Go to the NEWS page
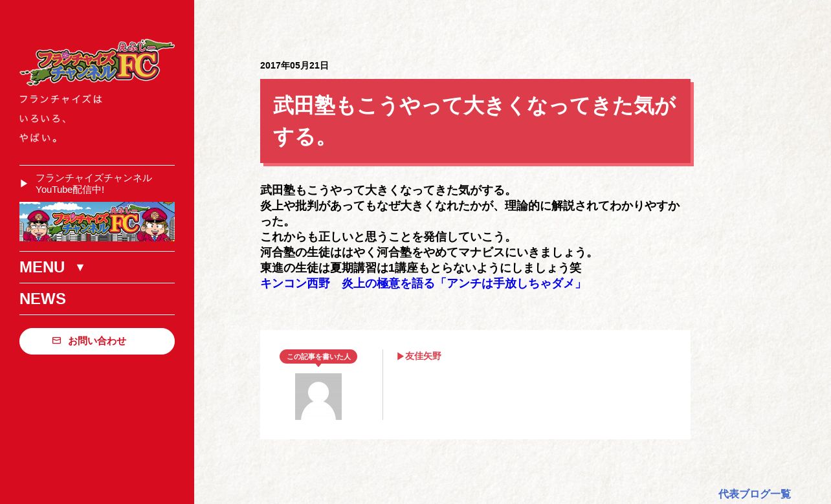The width and height of the screenshot is (831, 504). click(43, 299)
